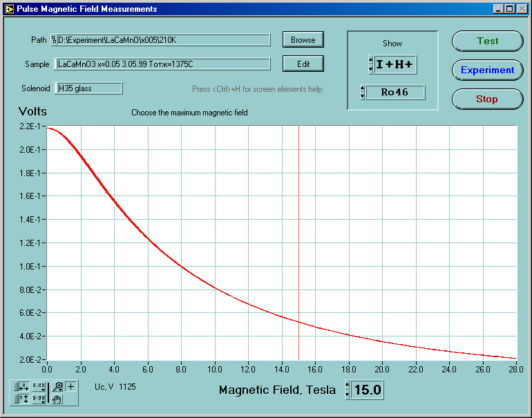Click the I+H+ ring field
Screen dimensions: 532x418
(x=395, y=64)
